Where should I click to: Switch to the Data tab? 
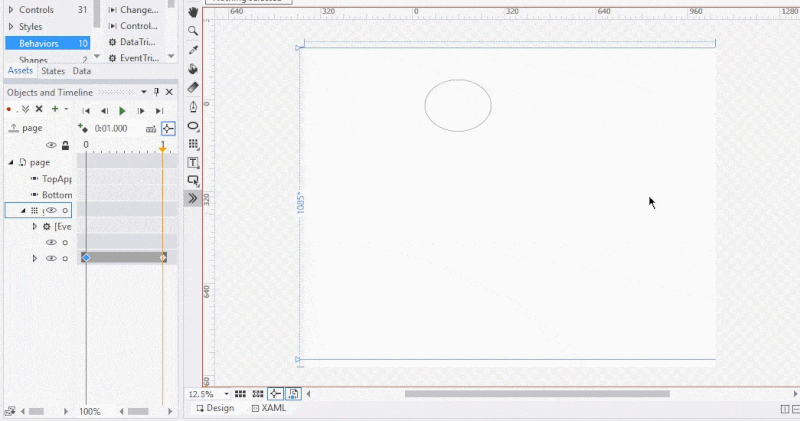click(x=82, y=71)
